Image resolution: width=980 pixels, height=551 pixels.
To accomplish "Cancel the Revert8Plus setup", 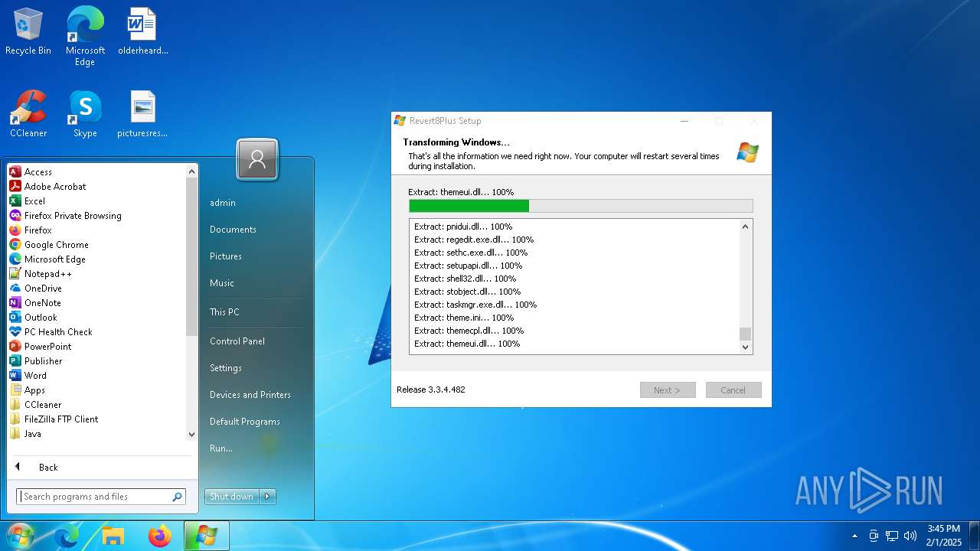I will (x=733, y=390).
